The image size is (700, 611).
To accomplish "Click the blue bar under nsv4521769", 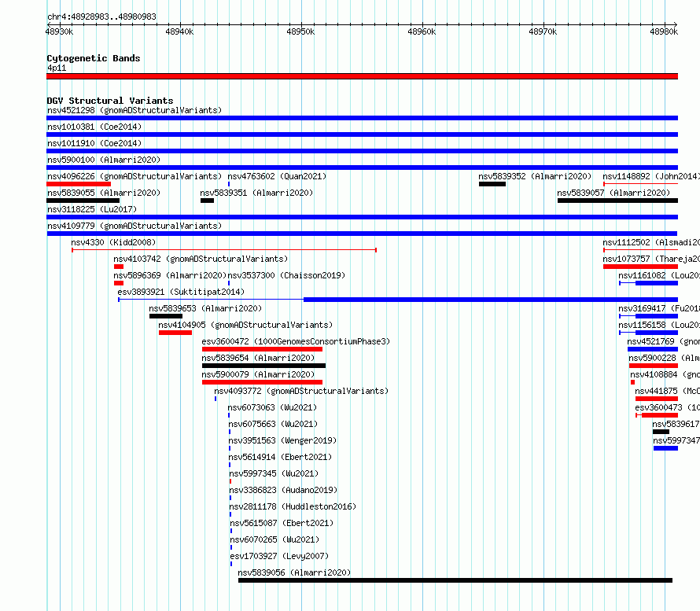I will [x=653, y=349].
